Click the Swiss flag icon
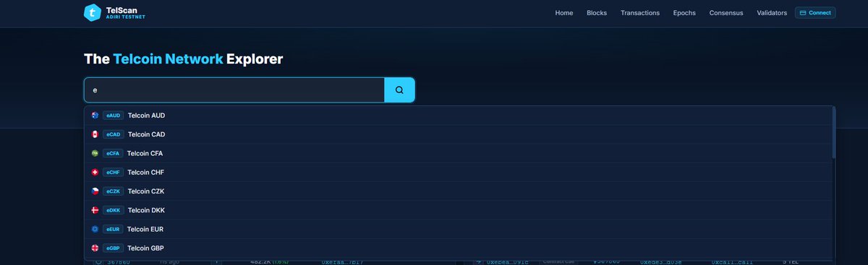Image resolution: width=868 pixels, height=265 pixels. tap(95, 172)
